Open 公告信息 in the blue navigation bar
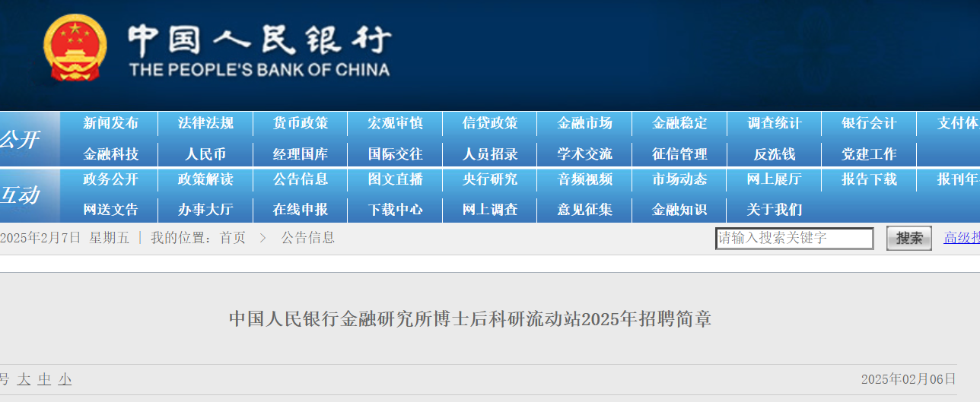The image size is (980, 402). pos(301,179)
